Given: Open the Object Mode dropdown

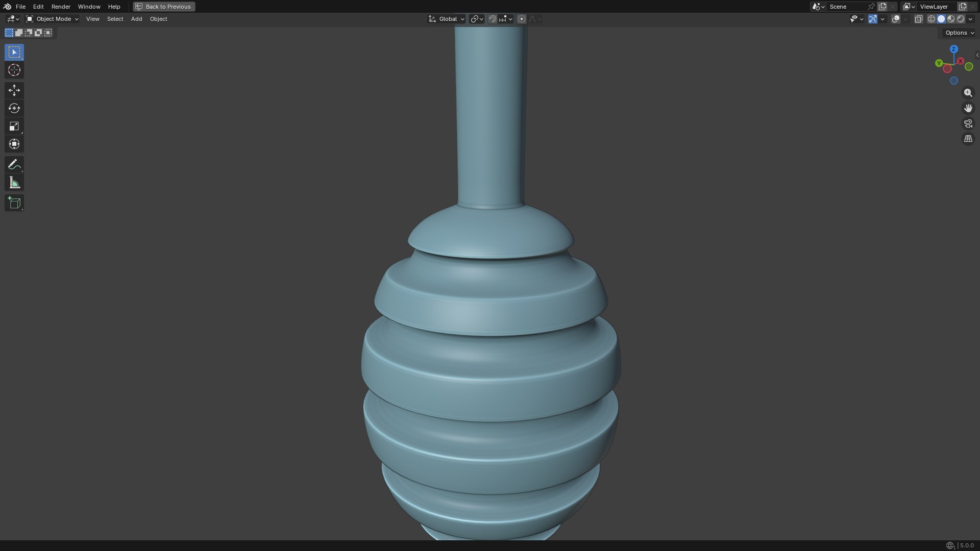Looking at the screenshot, I should coord(52,19).
